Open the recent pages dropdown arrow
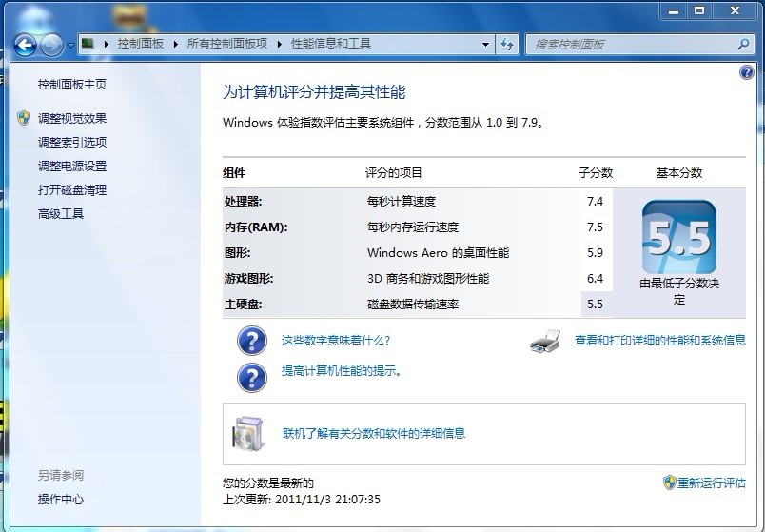This screenshot has height=532, width=765. [70, 46]
